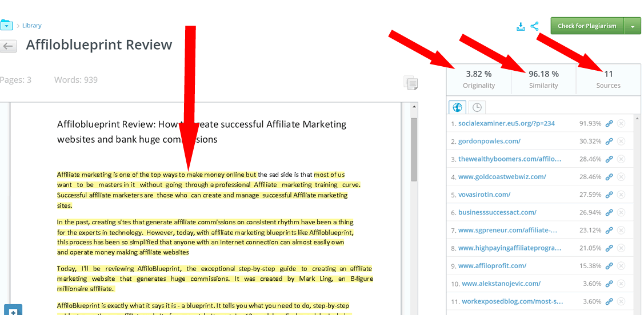The height and width of the screenshot is (315, 644).
Task: Download the report with the download icon
Action: pyautogui.click(x=521, y=27)
